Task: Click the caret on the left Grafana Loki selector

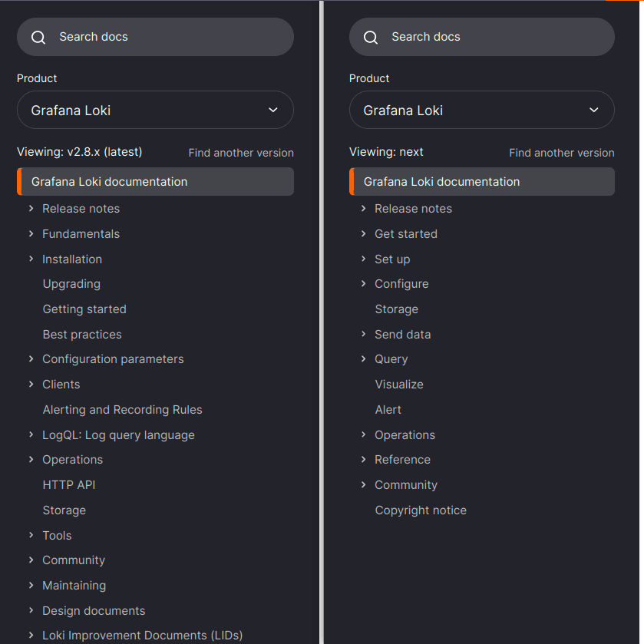Action: point(272,110)
